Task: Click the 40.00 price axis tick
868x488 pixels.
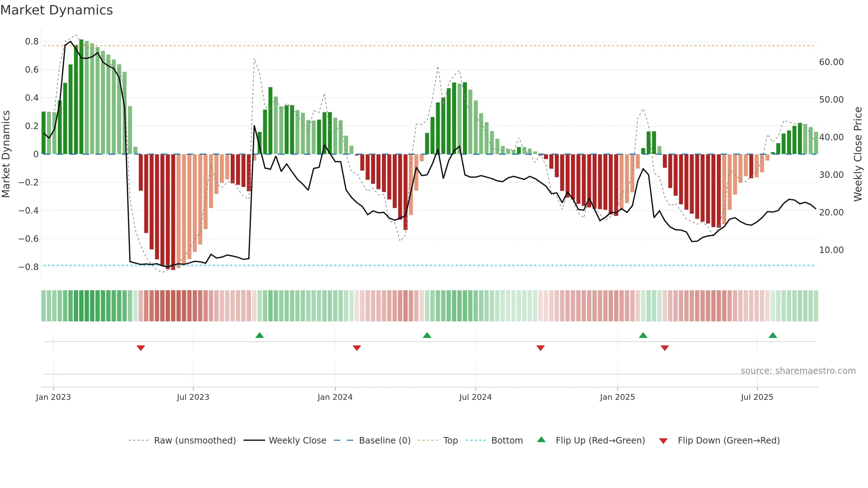Action: tap(831, 137)
